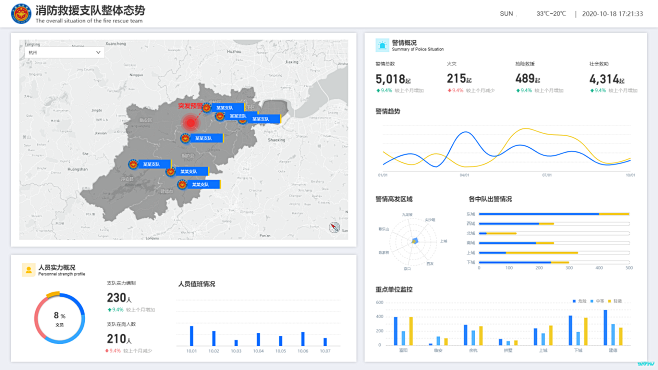Click the person icon beside 人员实力概况
The image size is (658, 370).
tap(29, 270)
